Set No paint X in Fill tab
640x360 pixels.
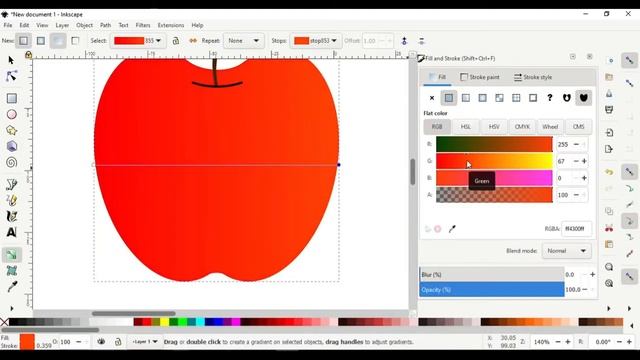tap(432, 98)
